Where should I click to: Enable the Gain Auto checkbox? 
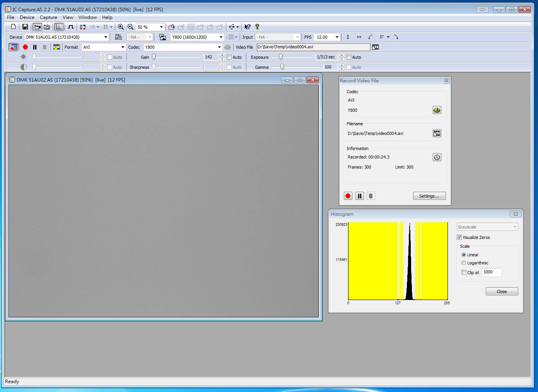229,57
